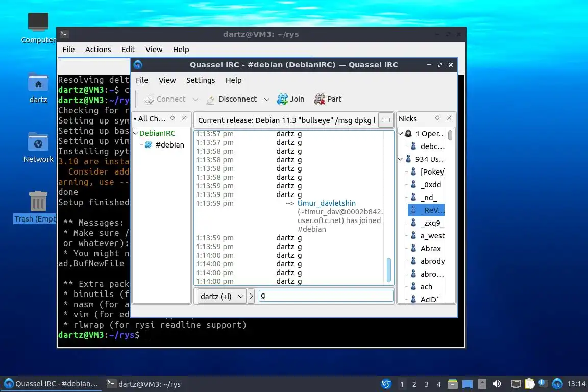Open the terminal's Actions menu

click(x=98, y=49)
